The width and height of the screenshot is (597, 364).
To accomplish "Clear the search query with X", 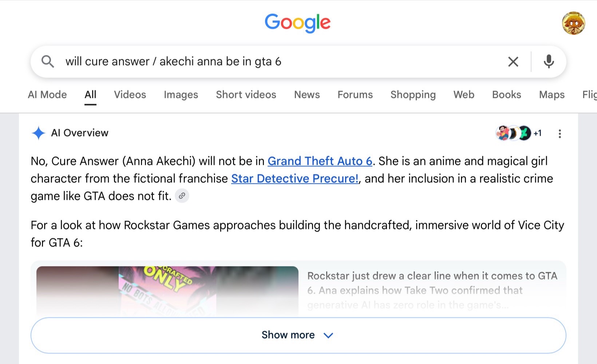I will [513, 62].
